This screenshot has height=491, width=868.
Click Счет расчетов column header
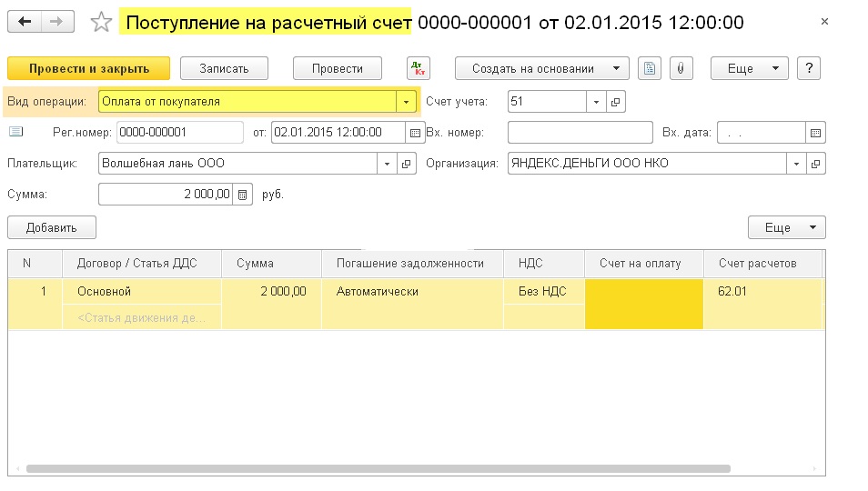click(x=762, y=264)
